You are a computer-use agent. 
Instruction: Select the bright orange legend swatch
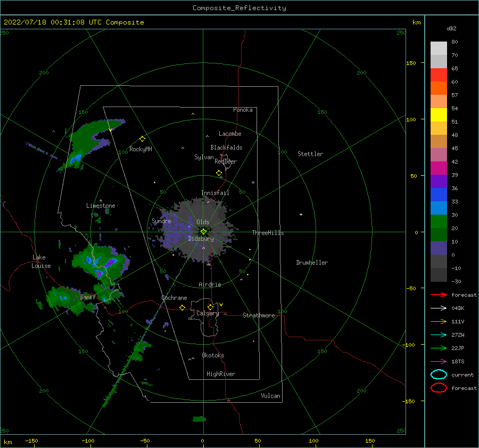tap(439, 88)
